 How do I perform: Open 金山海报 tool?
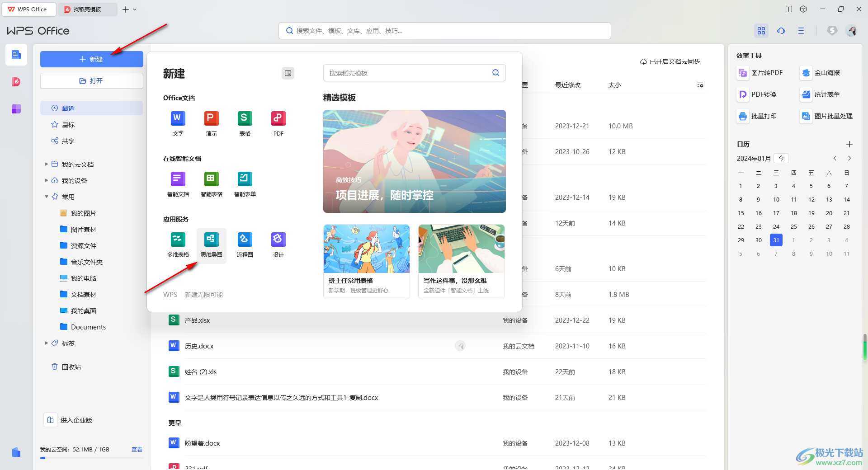tap(820, 73)
